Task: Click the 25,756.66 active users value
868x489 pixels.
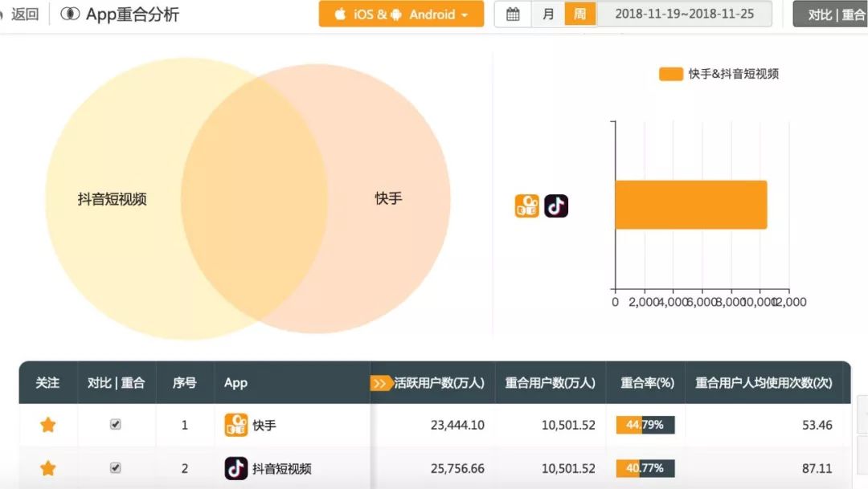Action: tap(457, 469)
